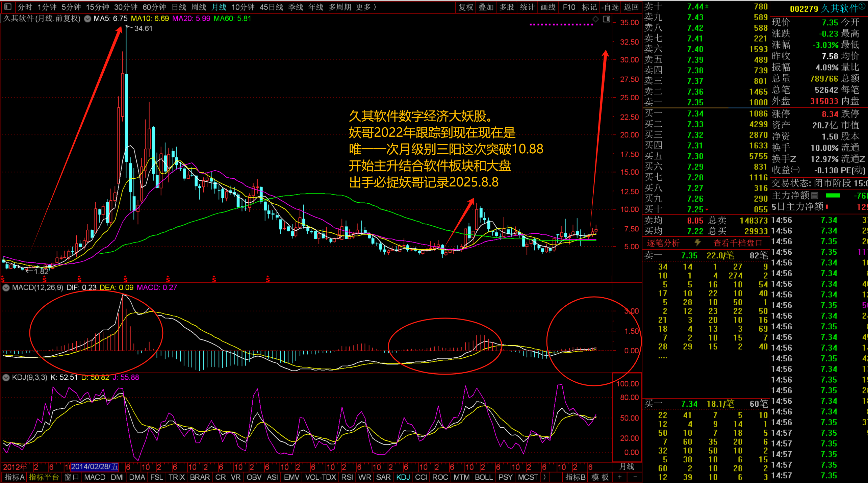This screenshot has width=868, height=483.
Task: Open the 指标平台 indicator platform
Action: point(44,477)
